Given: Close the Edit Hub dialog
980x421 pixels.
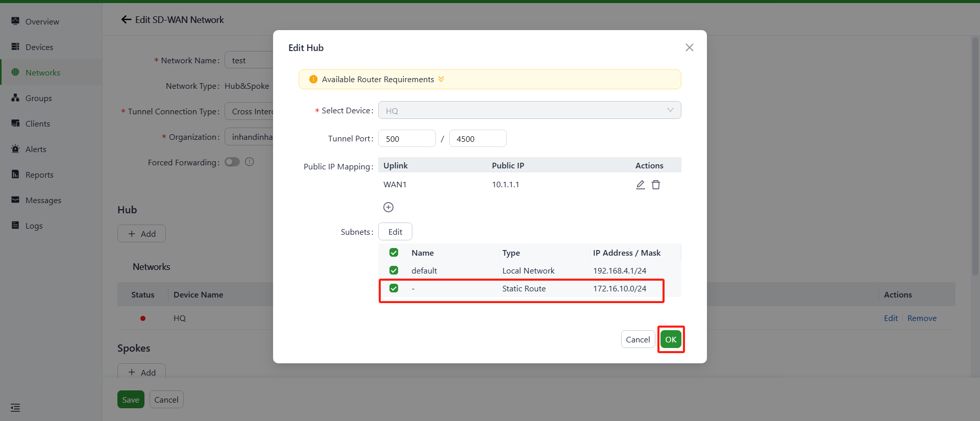Looking at the screenshot, I should [689, 47].
